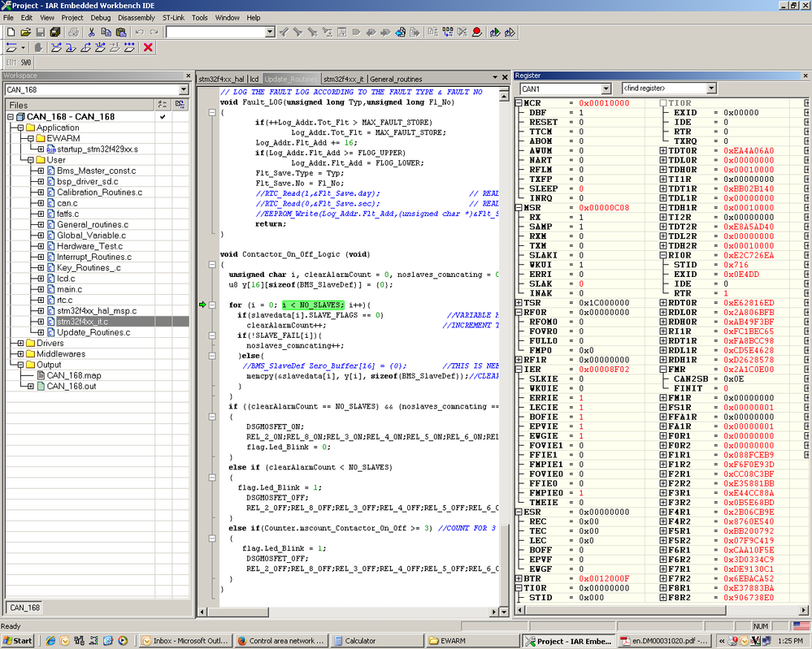Expand the Middlewares folder in workspace tree
812x649 pixels.
point(20,354)
